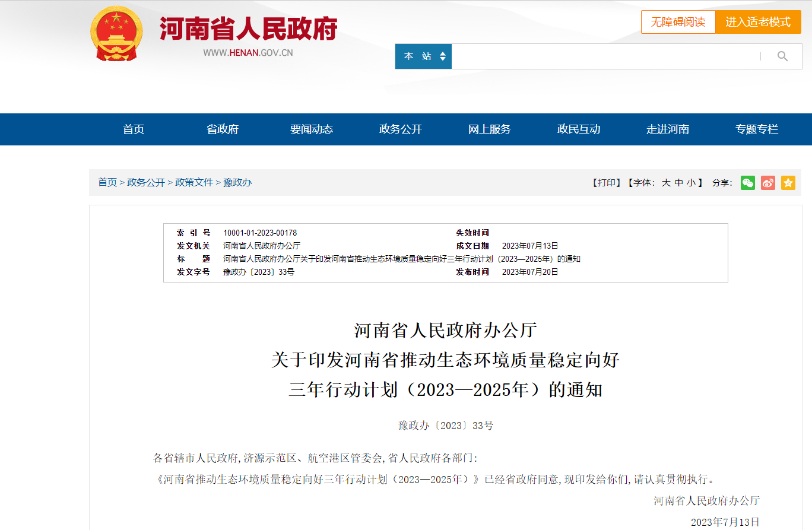Share the page via Weibo icon

[768, 183]
